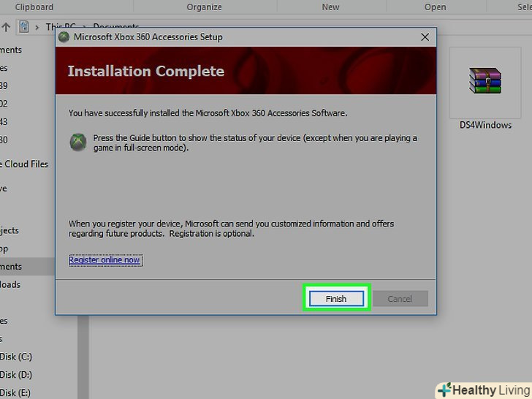
Task: Select the DS4Windows archive file icon
Action: click(485, 80)
